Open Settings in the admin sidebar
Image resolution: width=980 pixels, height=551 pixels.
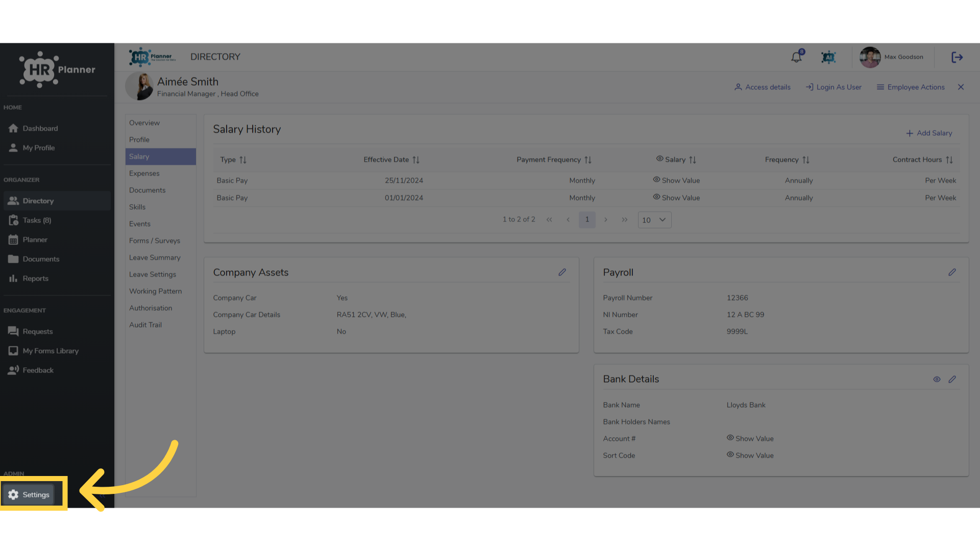(29, 494)
